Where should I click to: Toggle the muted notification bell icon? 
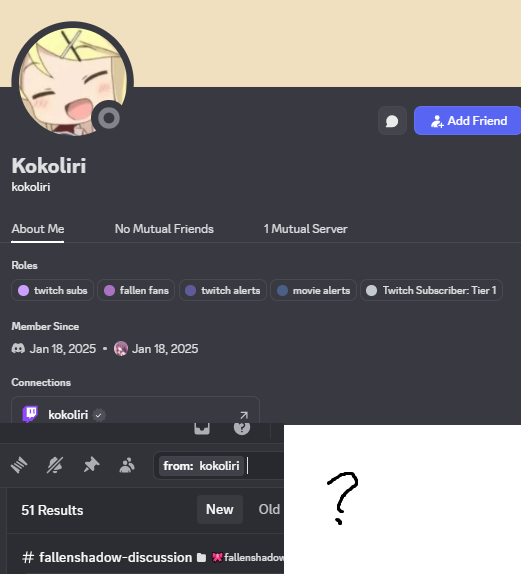(55, 465)
